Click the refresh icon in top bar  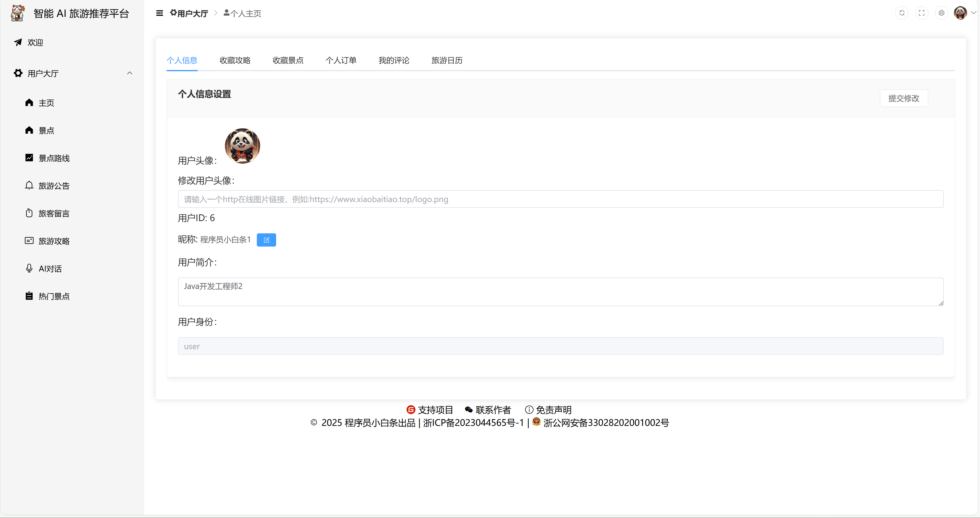tap(902, 13)
